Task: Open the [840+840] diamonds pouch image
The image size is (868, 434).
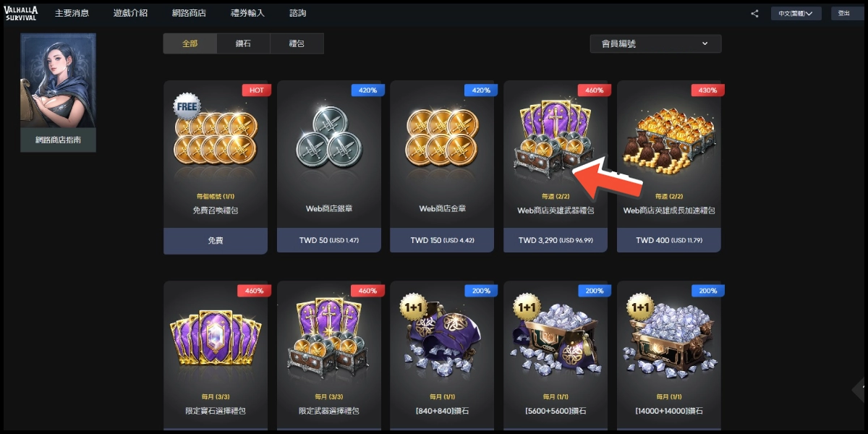Action: click(441, 339)
